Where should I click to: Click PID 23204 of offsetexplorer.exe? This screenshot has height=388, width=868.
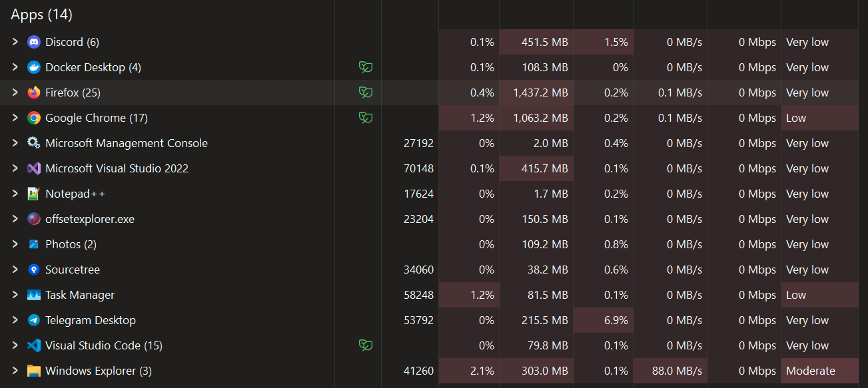tap(418, 219)
